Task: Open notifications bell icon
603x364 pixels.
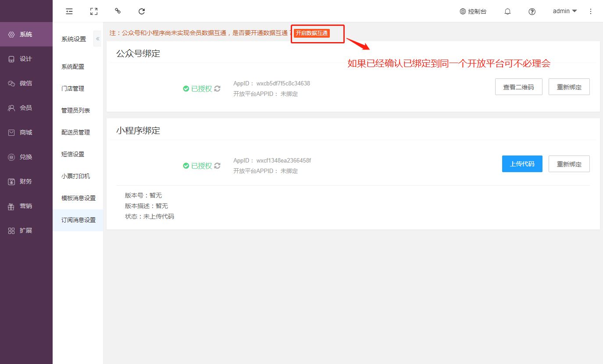Action: coord(507,12)
